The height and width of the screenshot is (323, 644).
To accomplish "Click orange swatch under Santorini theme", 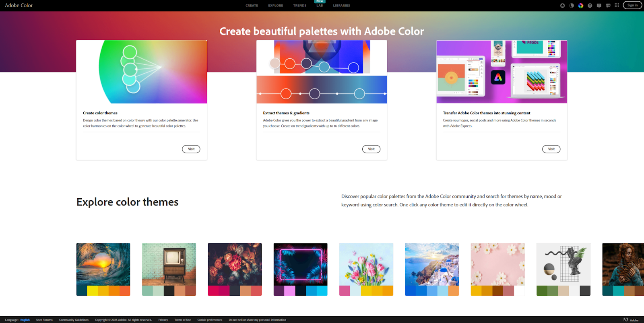I will tap(454, 290).
